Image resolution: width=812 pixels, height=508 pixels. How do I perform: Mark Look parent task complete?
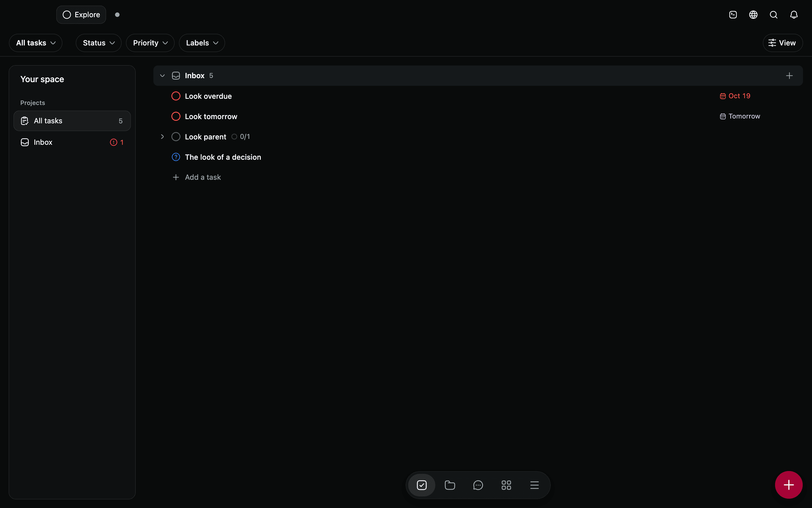click(176, 137)
